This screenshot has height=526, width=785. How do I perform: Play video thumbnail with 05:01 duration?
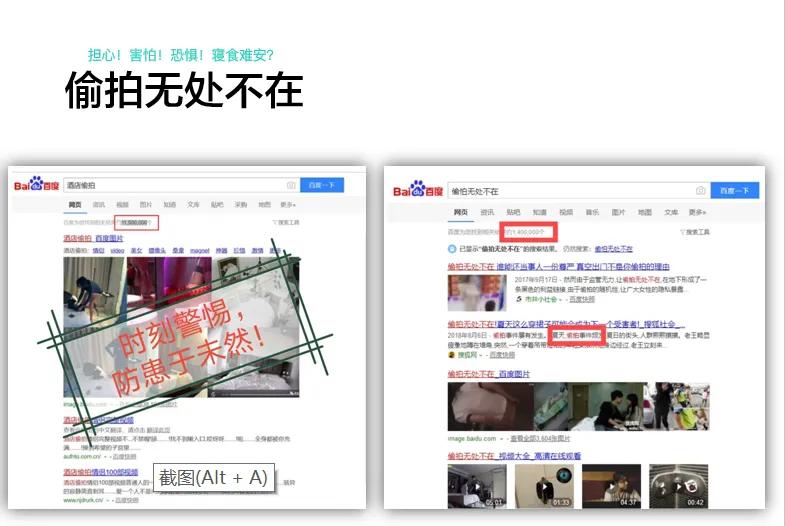coord(477,486)
